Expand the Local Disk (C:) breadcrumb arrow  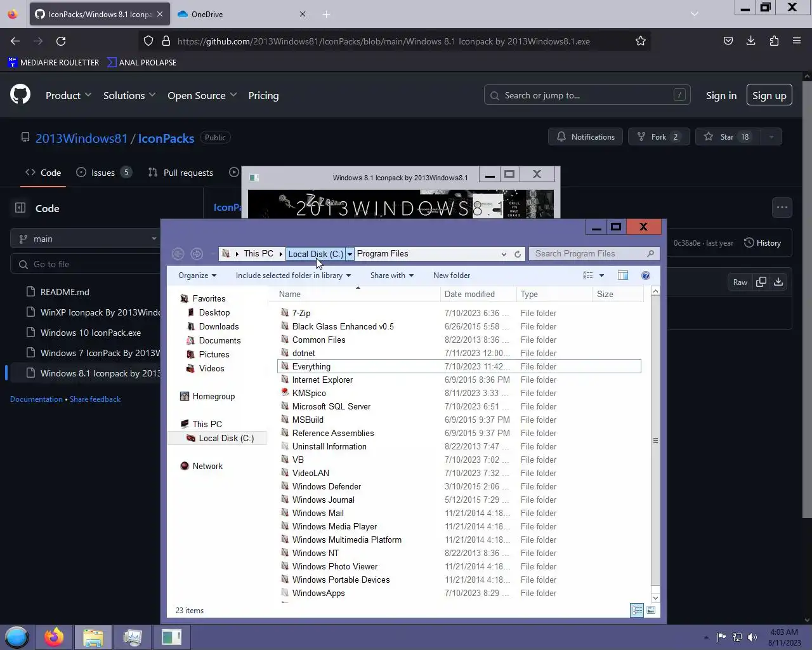click(350, 254)
